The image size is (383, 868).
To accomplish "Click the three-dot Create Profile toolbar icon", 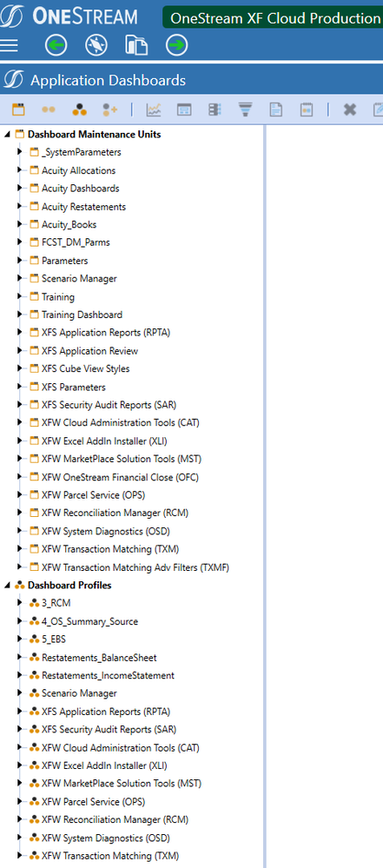I will point(79,109).
